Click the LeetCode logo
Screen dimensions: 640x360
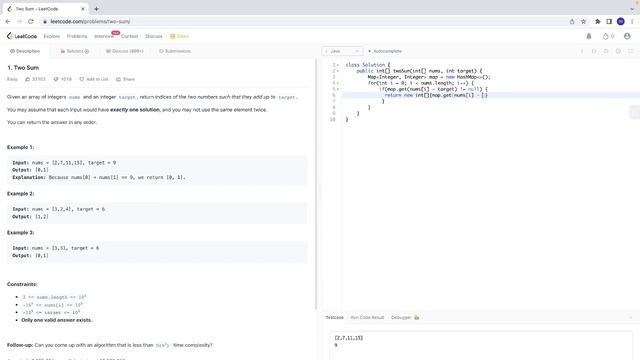(22, 36)
